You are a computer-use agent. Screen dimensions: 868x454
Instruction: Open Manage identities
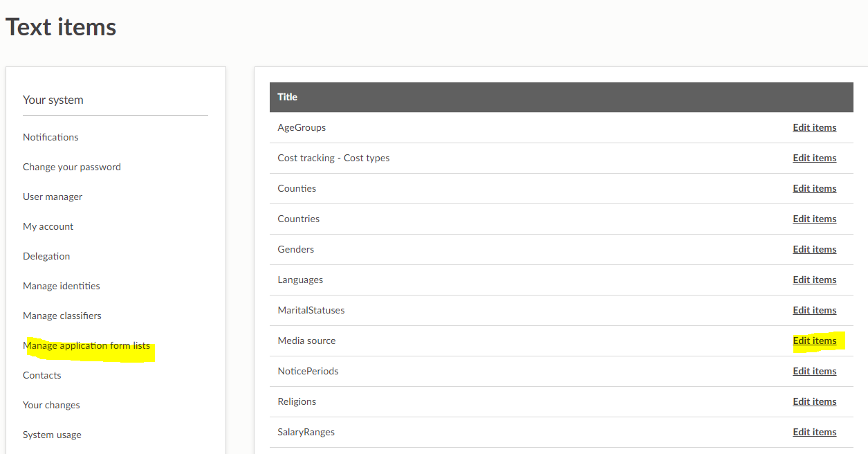click(x=62, y=286)
